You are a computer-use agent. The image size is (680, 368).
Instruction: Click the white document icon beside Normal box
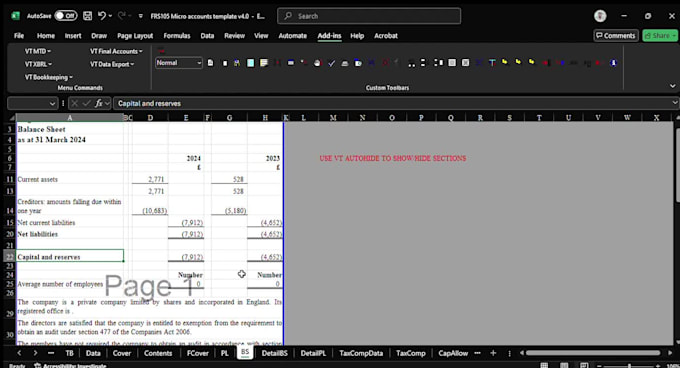coord(211,63)
